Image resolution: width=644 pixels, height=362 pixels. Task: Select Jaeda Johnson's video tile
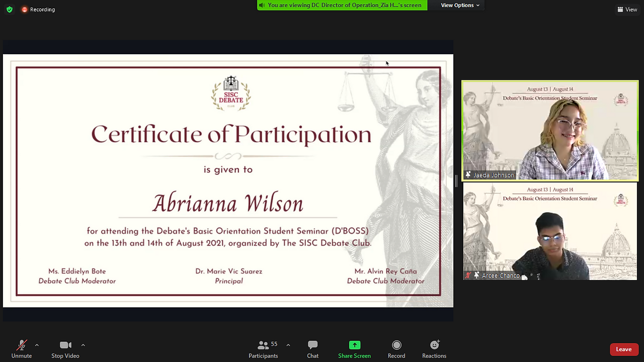(550, 131)
